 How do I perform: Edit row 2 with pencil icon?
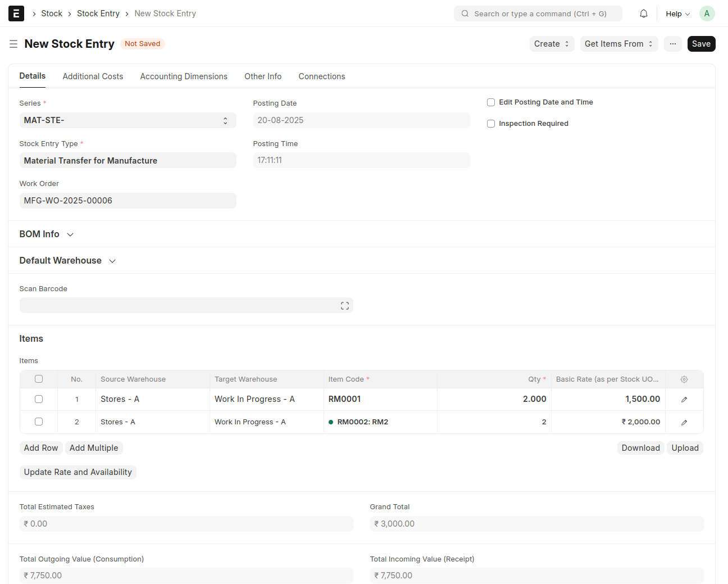(684, 423)
